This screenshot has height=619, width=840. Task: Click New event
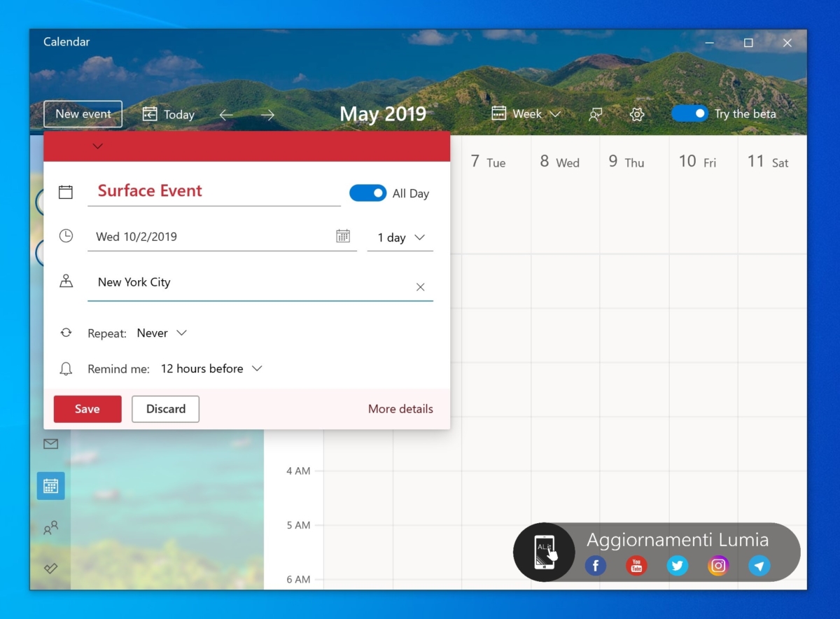[x=83, y=113]
